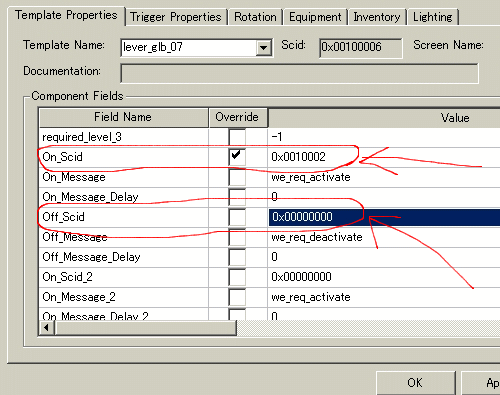Switch to the Template Properties tab
500x395 pixels.
click(x=67, y=16)
